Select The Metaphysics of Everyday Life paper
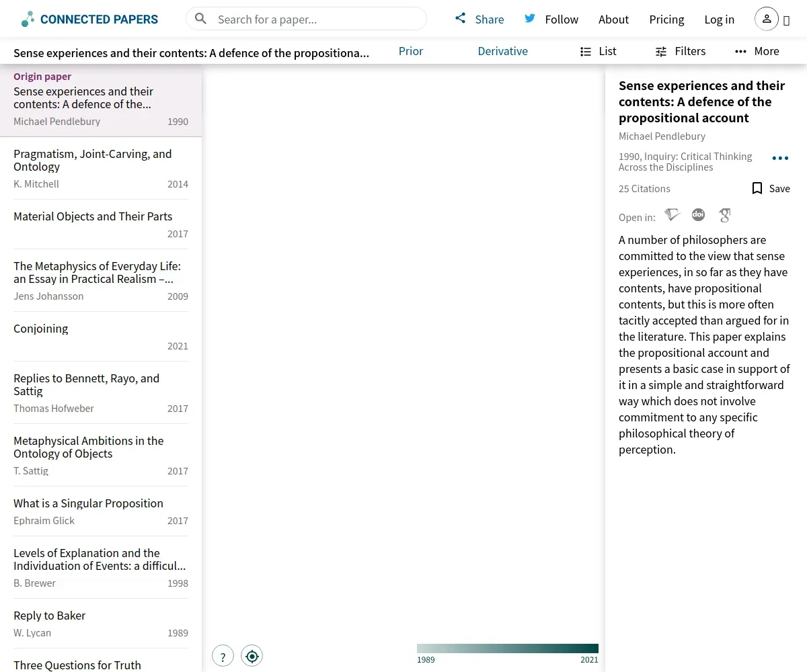Screen dimensions: 807x672 click(101, 280)
